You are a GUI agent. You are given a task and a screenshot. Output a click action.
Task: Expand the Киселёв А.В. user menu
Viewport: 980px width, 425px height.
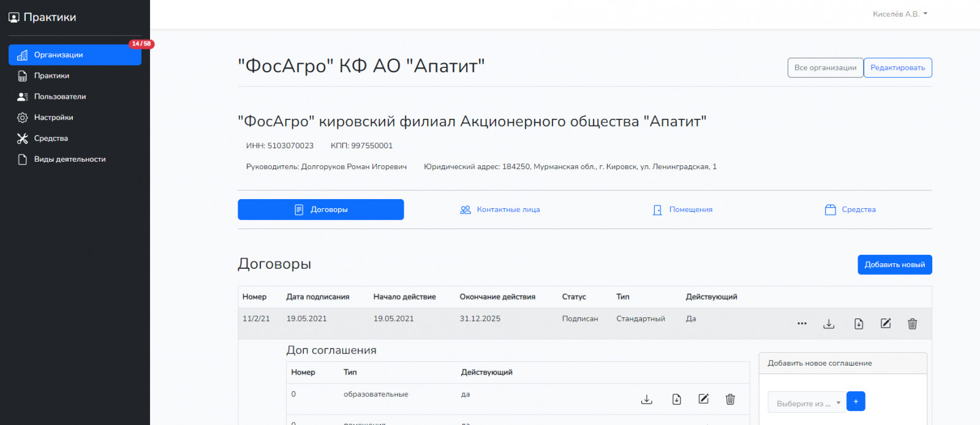pyautogui.click(x=900, y=14)
